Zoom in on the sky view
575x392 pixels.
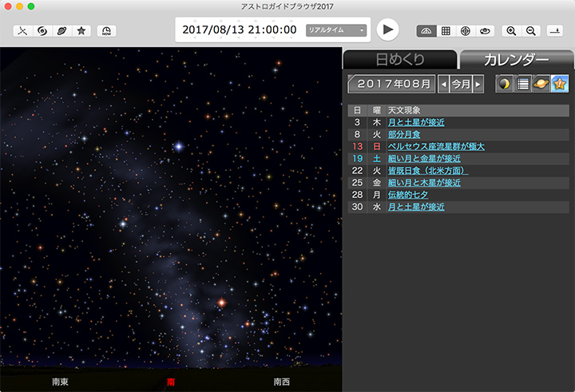click(511, 31)
